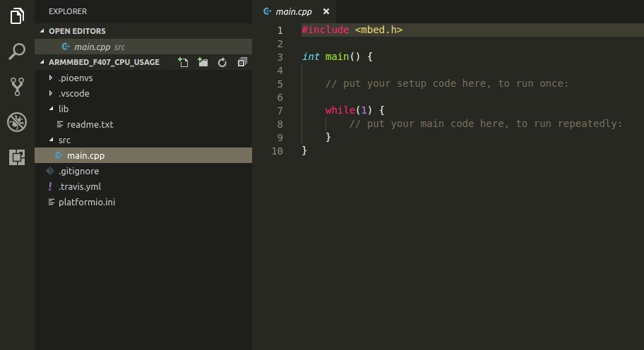
Task: Click the 'int main() {' line
Action: coord(338,56)
